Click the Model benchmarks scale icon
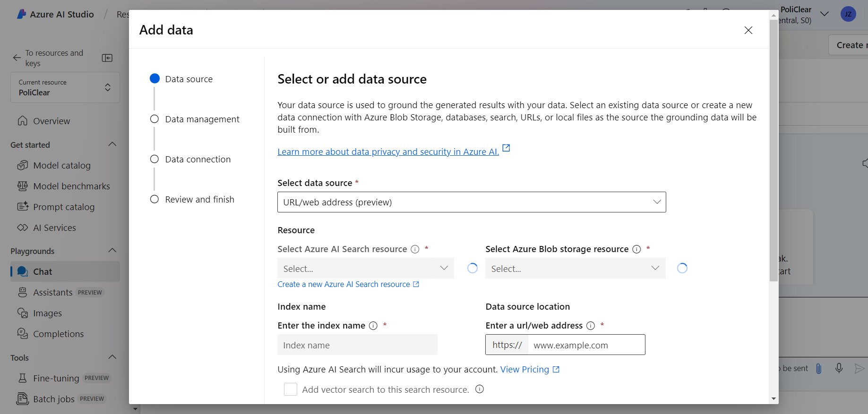 (22, 186)
